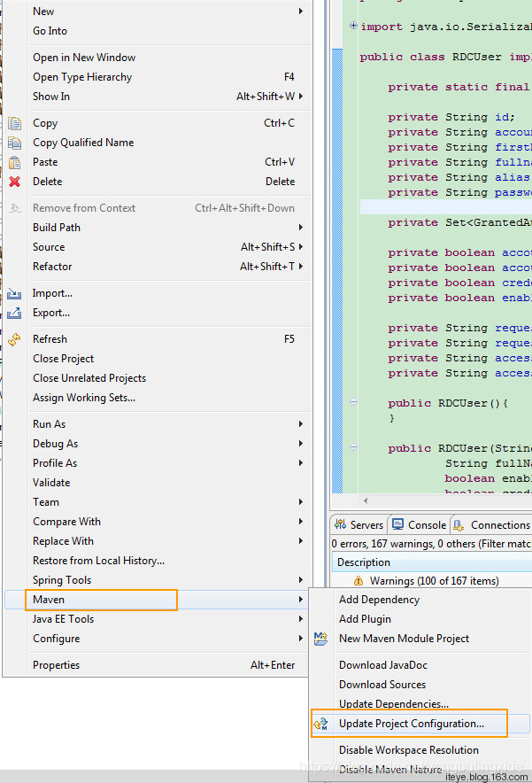Screen dimensions: 532x783
Task: Switch to the Connections tab
Action: pos(492,525)
